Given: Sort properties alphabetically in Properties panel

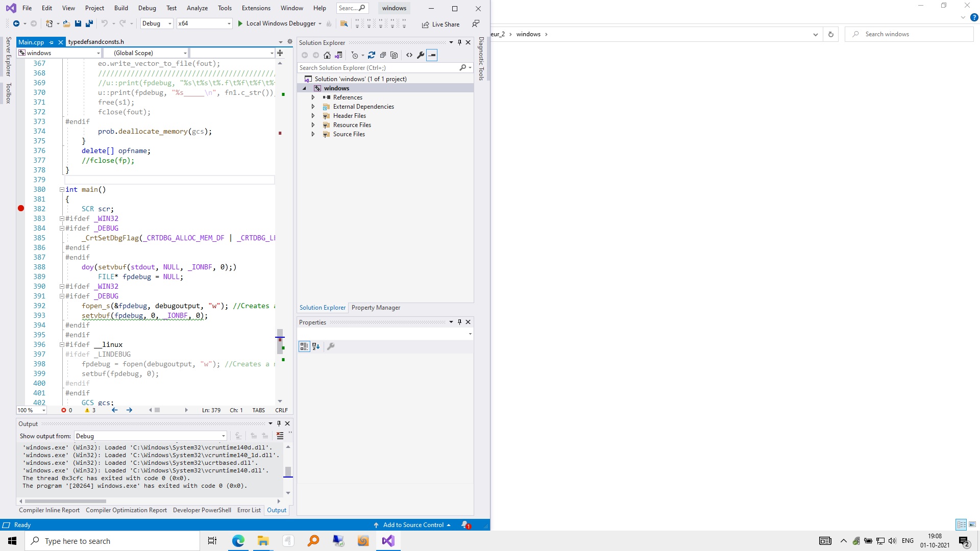Looking at the screenshot, I should [316, 346].
